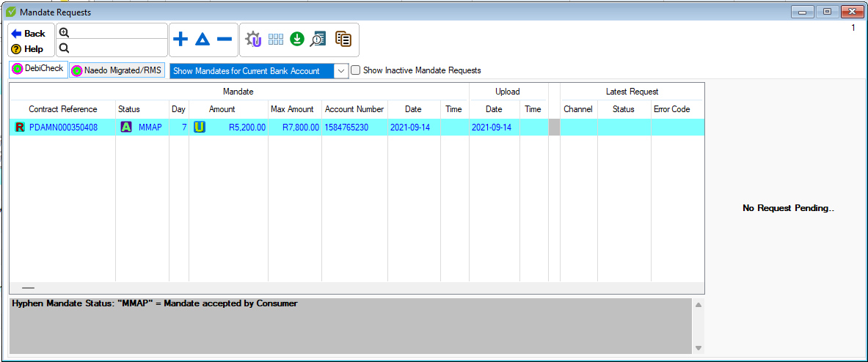
Task: Select the PDAMN000350408 contract reference row
Action: tap(63, 128)
